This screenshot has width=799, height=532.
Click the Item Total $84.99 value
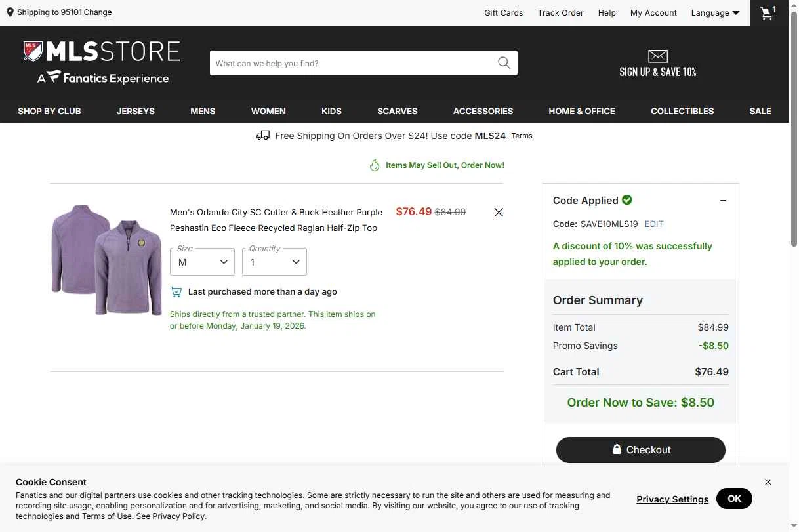click(x=713, y=327)
